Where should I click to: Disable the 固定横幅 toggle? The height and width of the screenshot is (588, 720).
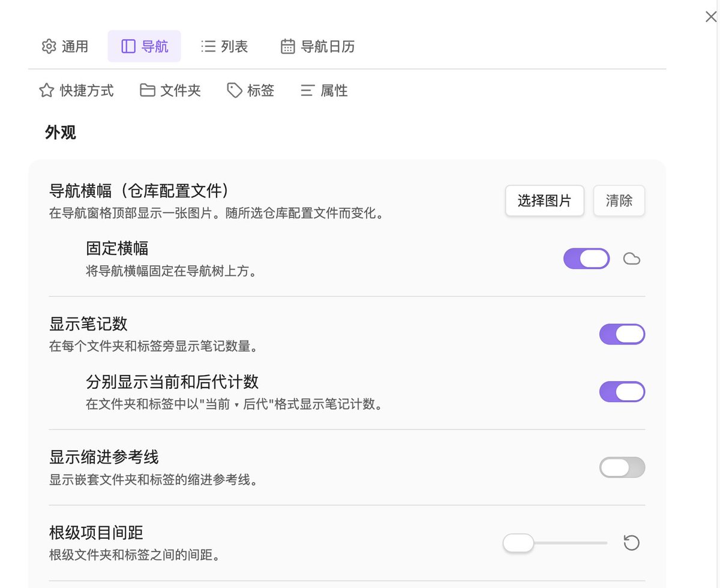tap(586, 259)
